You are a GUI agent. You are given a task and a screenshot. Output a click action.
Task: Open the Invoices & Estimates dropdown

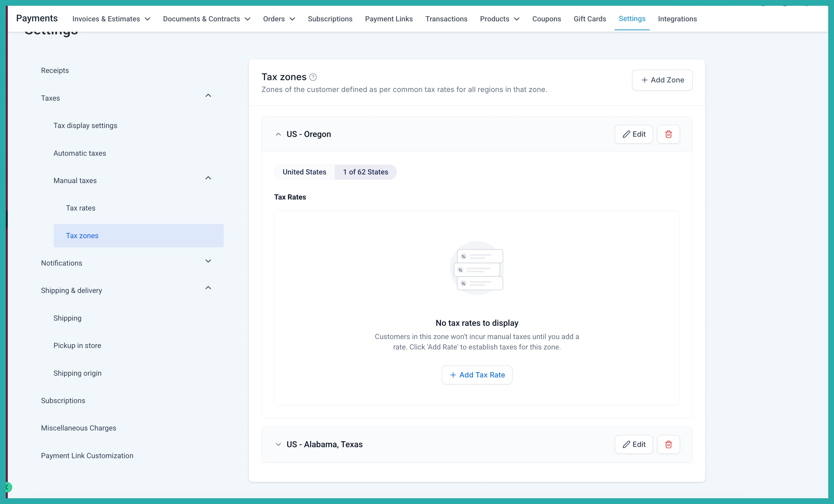coord(111,19)
